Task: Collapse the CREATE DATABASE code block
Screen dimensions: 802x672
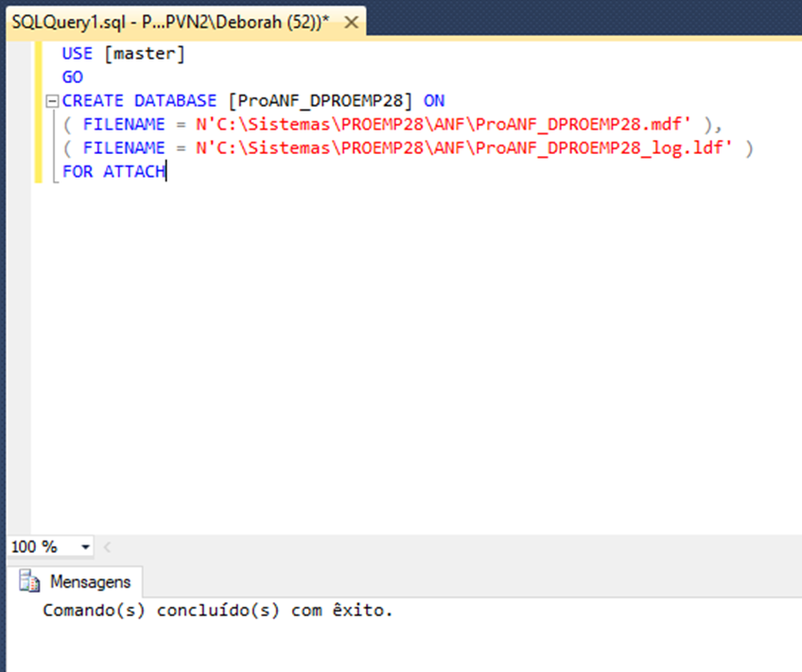Action: coord(52,101)
